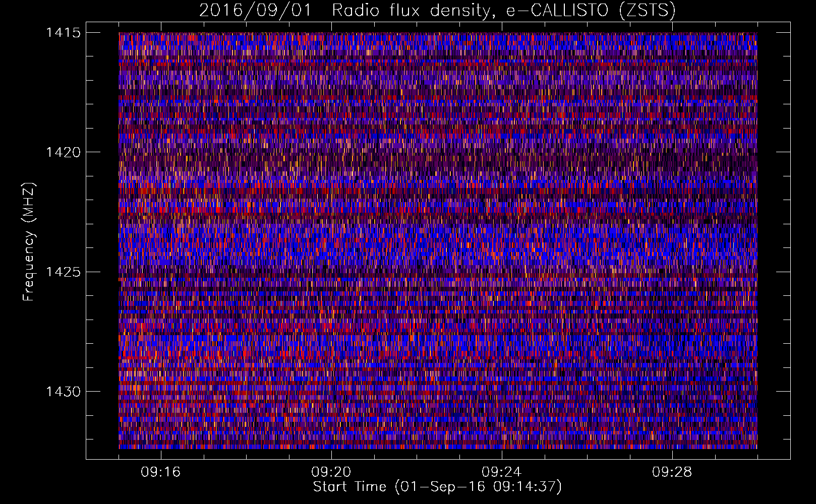Click the 09:16 time tick label

(161, 472)
